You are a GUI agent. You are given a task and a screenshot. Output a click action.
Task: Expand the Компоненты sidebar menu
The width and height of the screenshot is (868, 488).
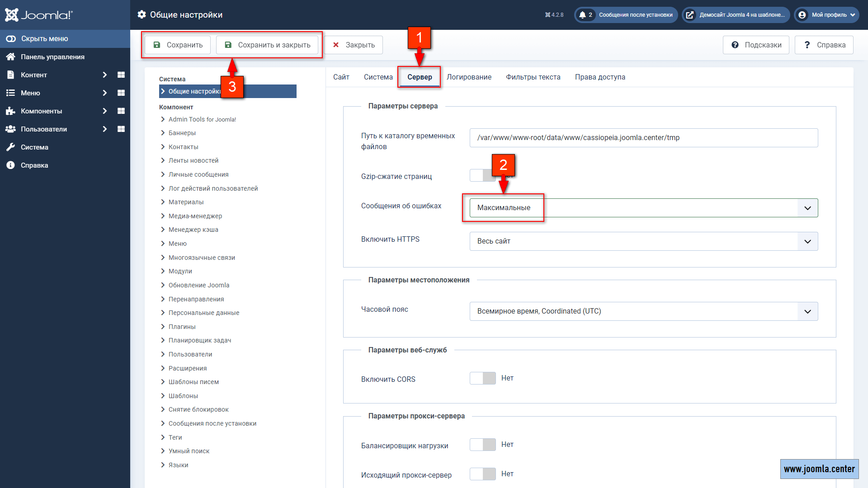point(105,111)
